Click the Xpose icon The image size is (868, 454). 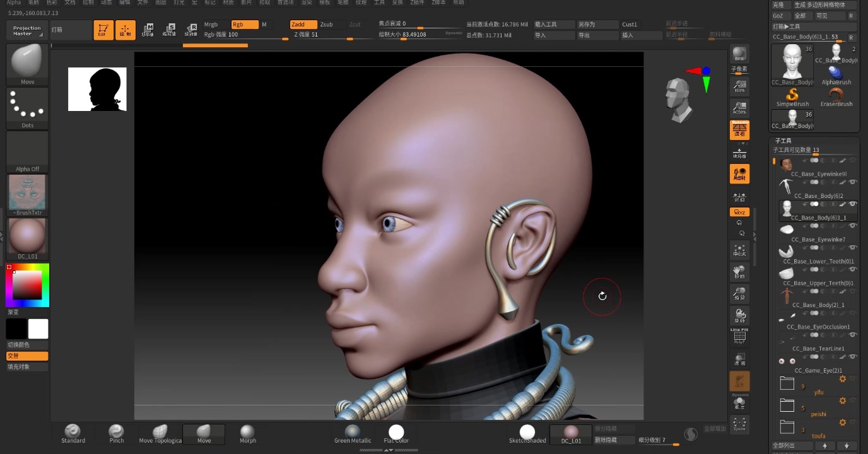pos(739,424)
